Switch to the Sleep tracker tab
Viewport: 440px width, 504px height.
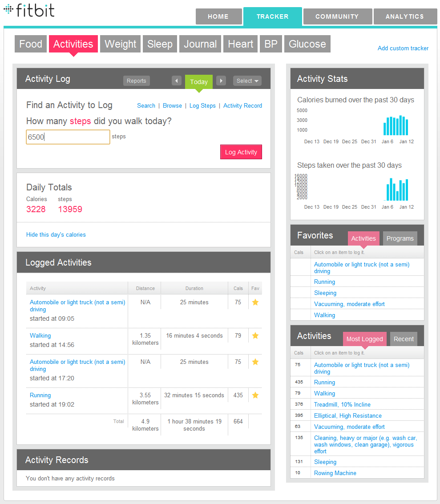click(x=160, y=44)
